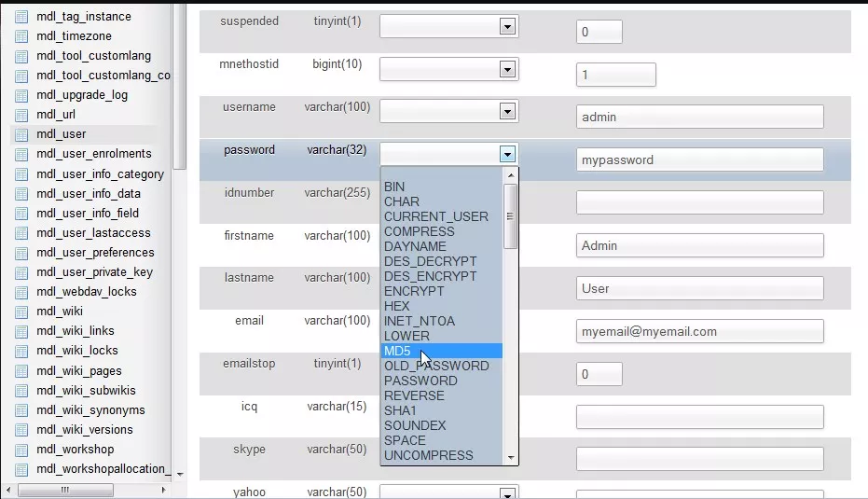The height and width of the screenshot is (499, 868).
Task: Open mdl_user_preferences table link
Action: click(95, 253)
